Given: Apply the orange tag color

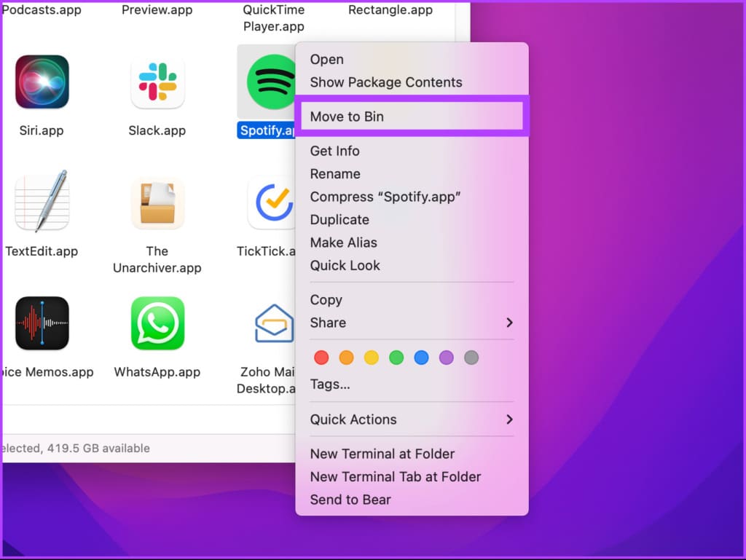Looking at the screenshot, I should (x=346, y=358).
